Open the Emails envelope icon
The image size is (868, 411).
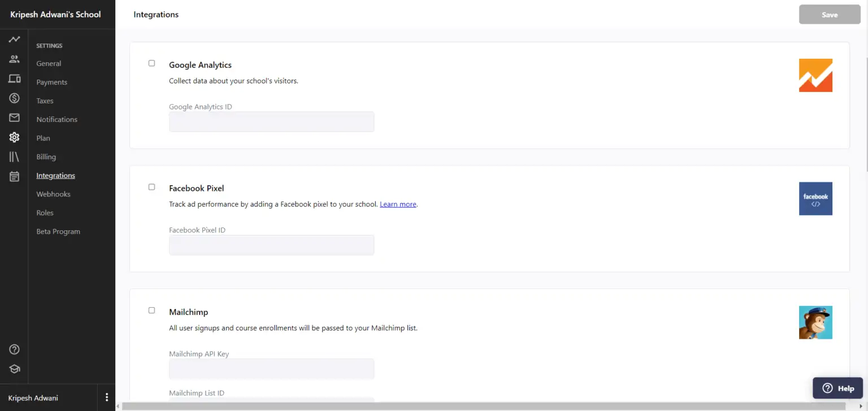pyautogui.click(x=14, y=117)
